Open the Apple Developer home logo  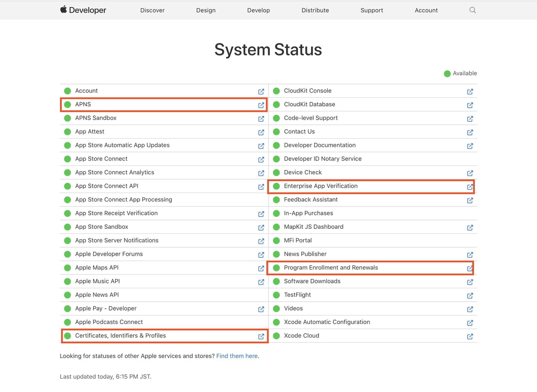tap(83, 10)
